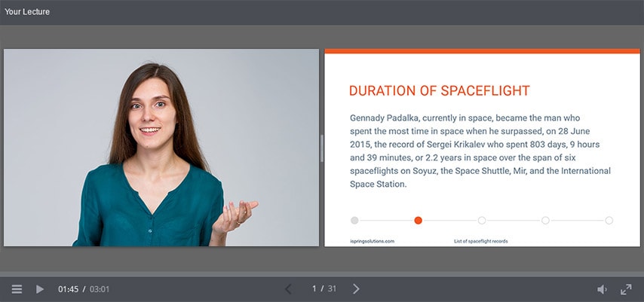Image resolution: width=644 pixels, height=302 pixels.
Task: Click the "DURATION OF SPACEFLIGHT" slide heading
Action: [x=440, y=90]
